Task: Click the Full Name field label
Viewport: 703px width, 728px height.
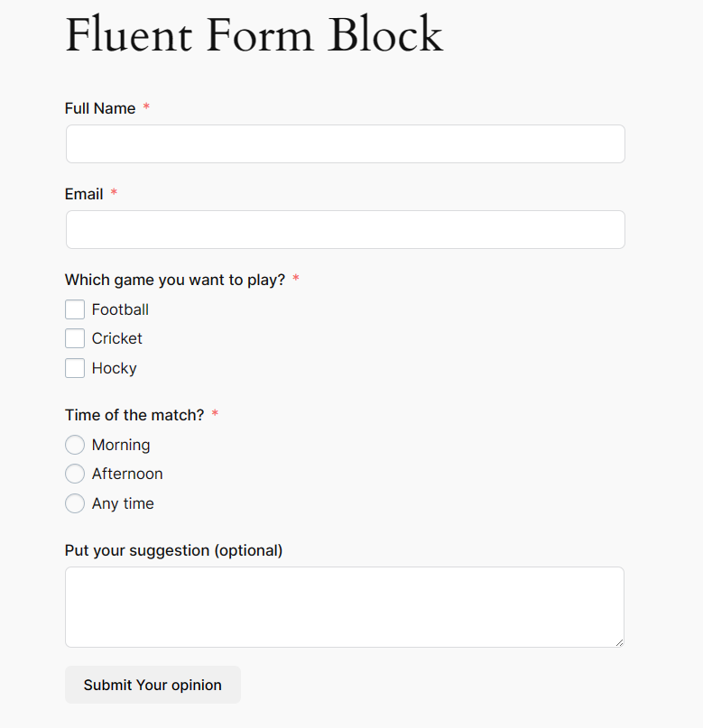Action: pyautogui.click(x=100, y=108)
